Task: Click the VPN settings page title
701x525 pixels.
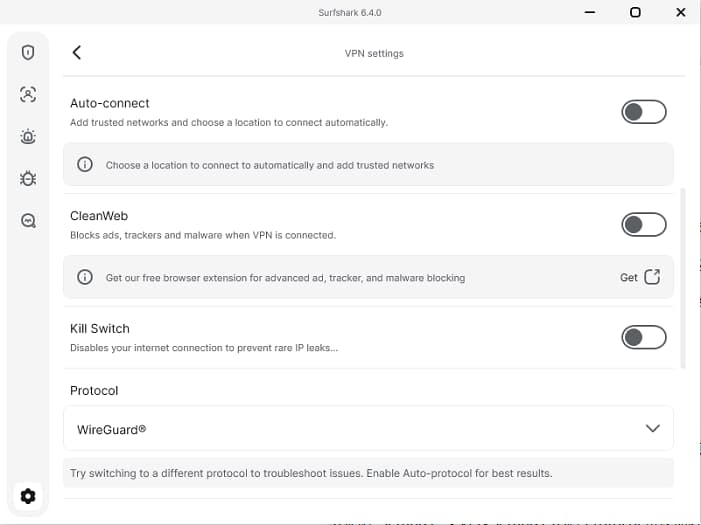Action: [374, 53]
